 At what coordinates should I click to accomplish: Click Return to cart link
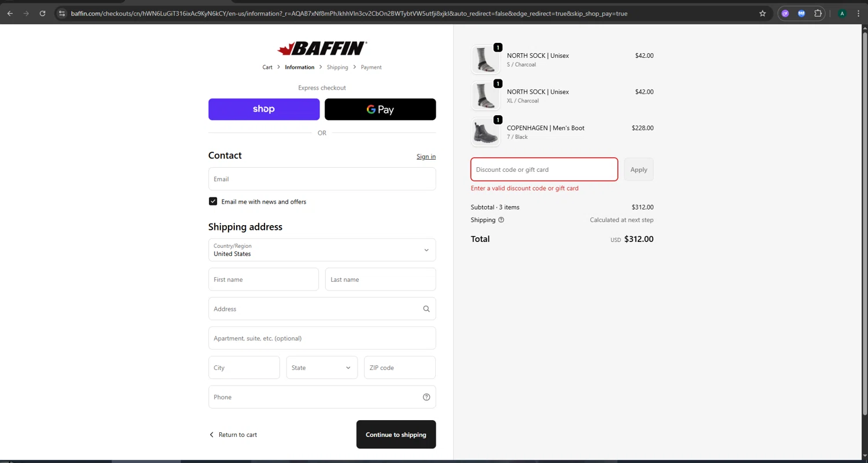(x=233, y=435)
